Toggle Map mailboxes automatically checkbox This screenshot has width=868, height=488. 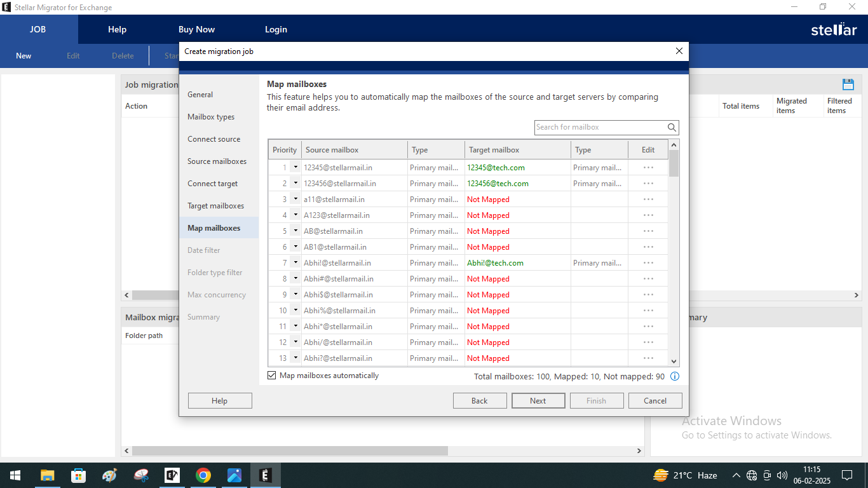272,376
